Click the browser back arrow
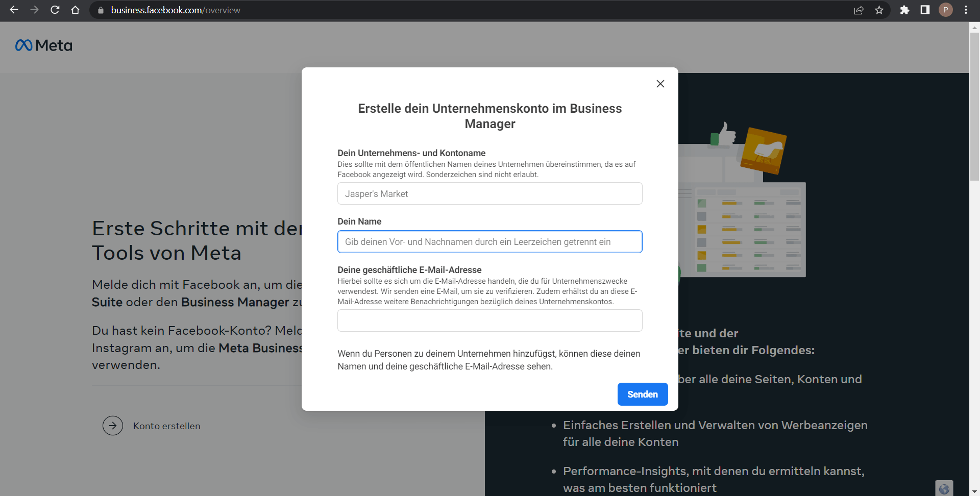 pyautogui.click(x=14, y=10)
